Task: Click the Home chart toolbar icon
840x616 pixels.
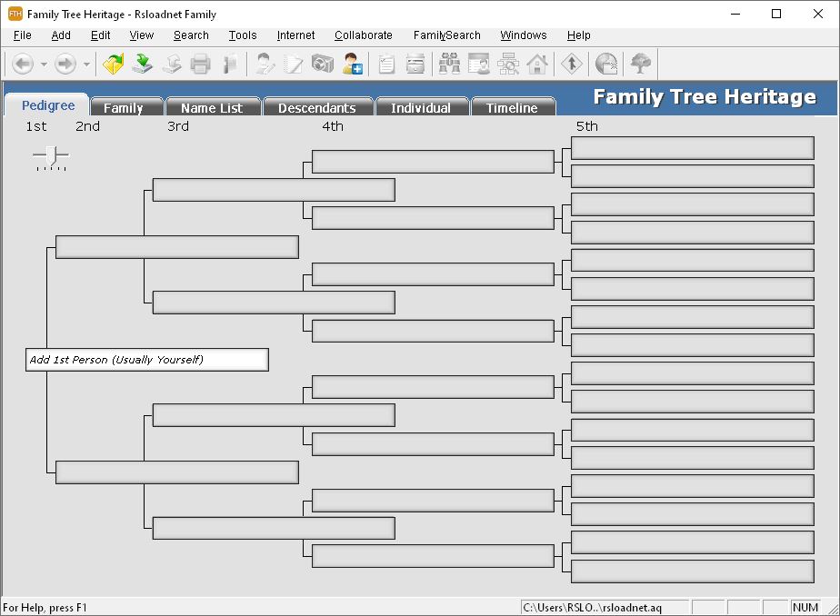Action: coord(539,64)
